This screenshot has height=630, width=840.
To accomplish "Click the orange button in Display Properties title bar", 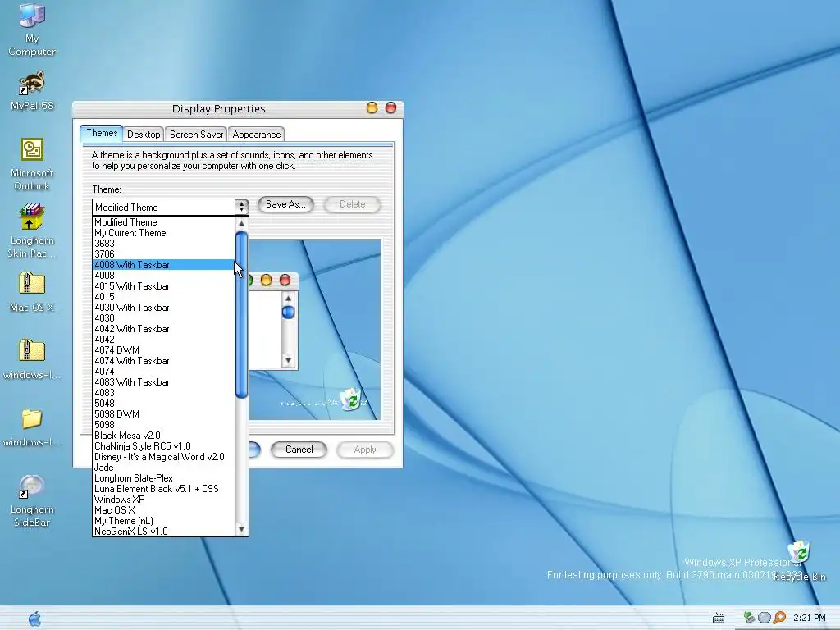I will pos(372,107).
